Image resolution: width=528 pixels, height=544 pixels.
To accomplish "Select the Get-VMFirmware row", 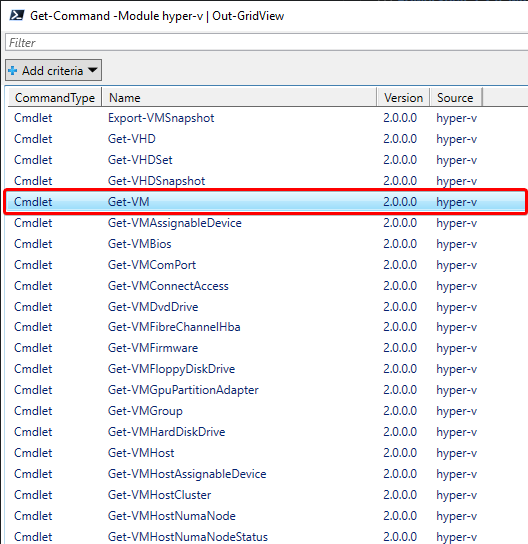I will [266, 348].
